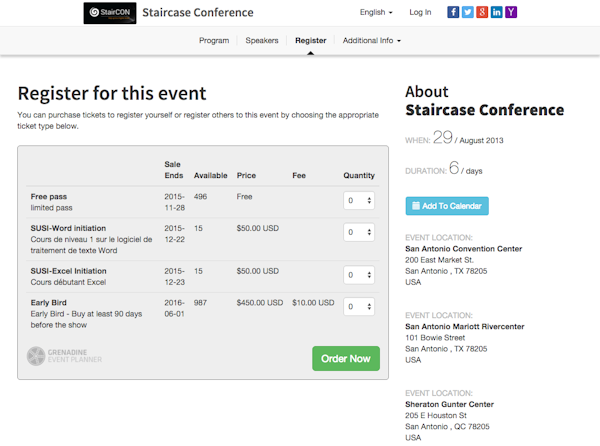
Task: Open the SUSI-Word initiation quantity selector
Action: click(358, 232)
